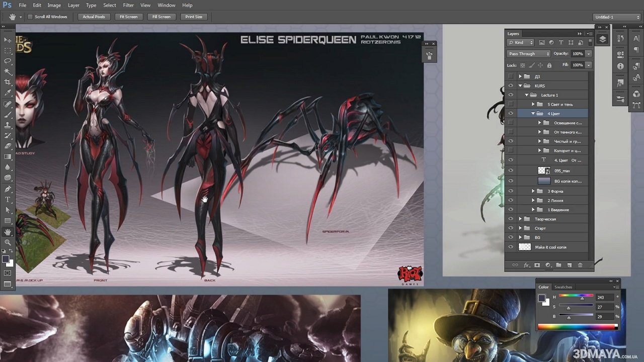Open the Window menu
This screenshot has height=362, width=644.
[167, 5]
